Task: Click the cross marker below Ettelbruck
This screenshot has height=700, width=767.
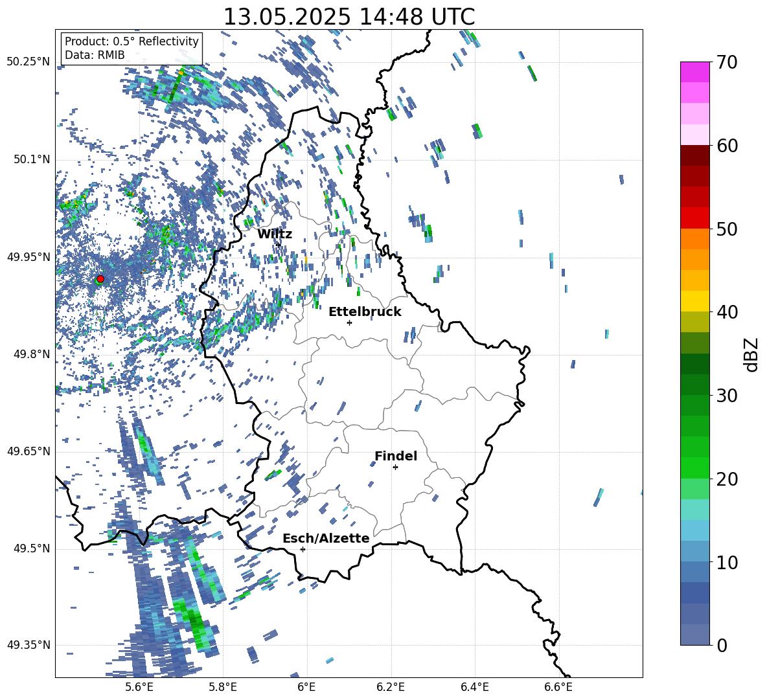Action: [349, 322]
